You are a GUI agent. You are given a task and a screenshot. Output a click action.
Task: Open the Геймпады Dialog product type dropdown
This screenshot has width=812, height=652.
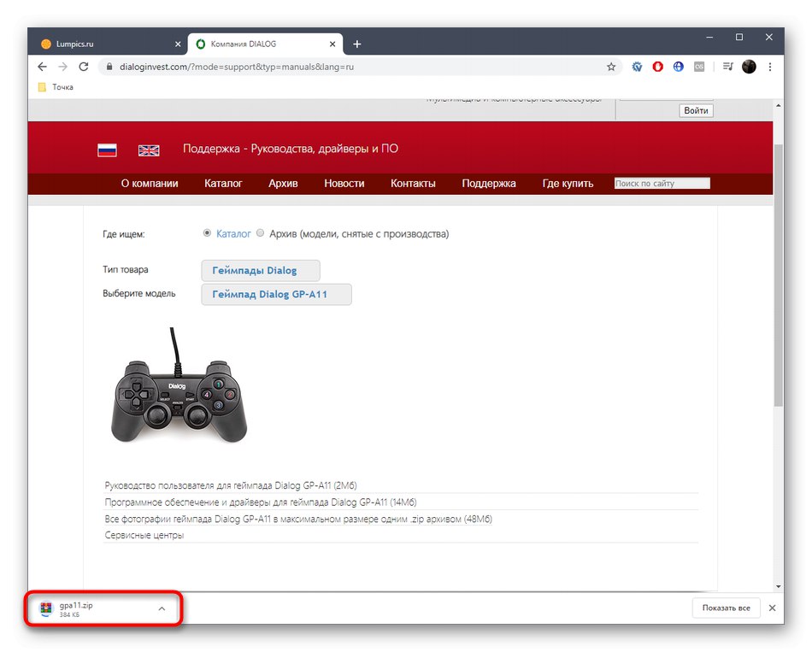(261, 270)
